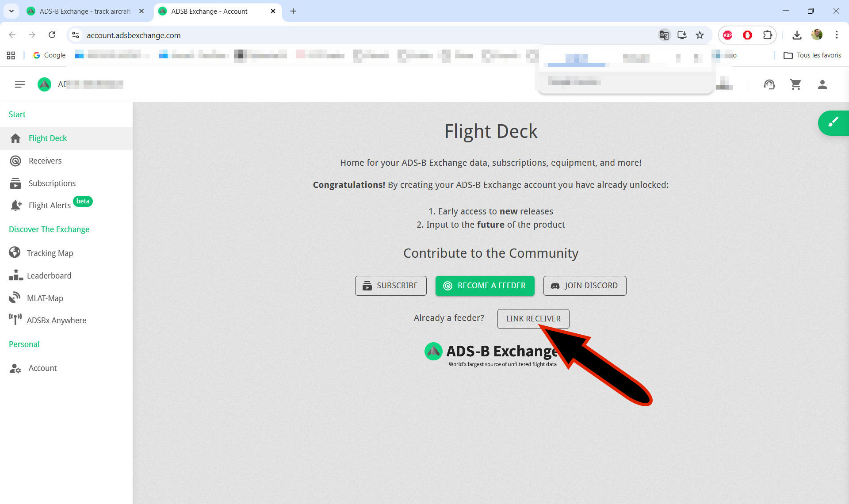This screenshot has height=504, width=849.
Task: Click the SUBSCRIBE button
Action: point(390,286)
